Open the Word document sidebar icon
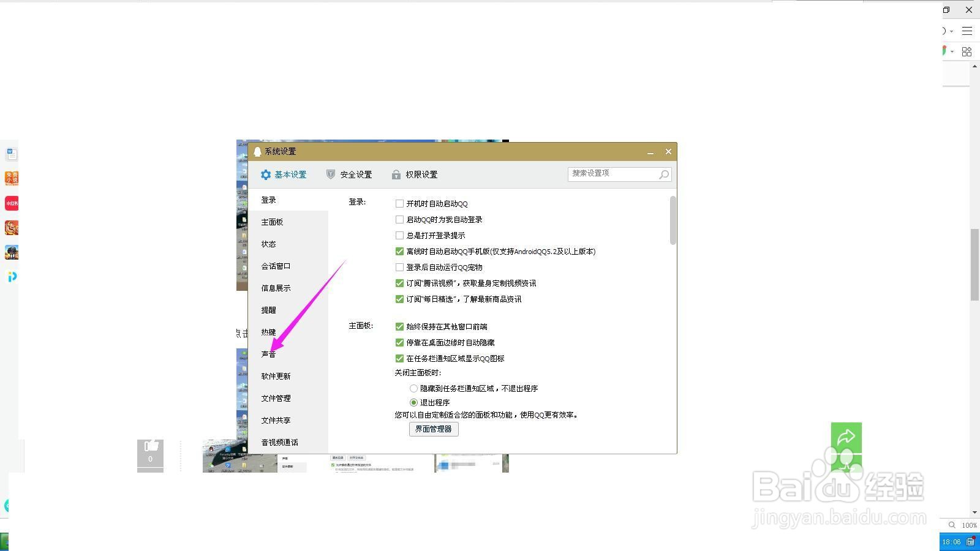980x551 pixels. [x=12, y=154]
